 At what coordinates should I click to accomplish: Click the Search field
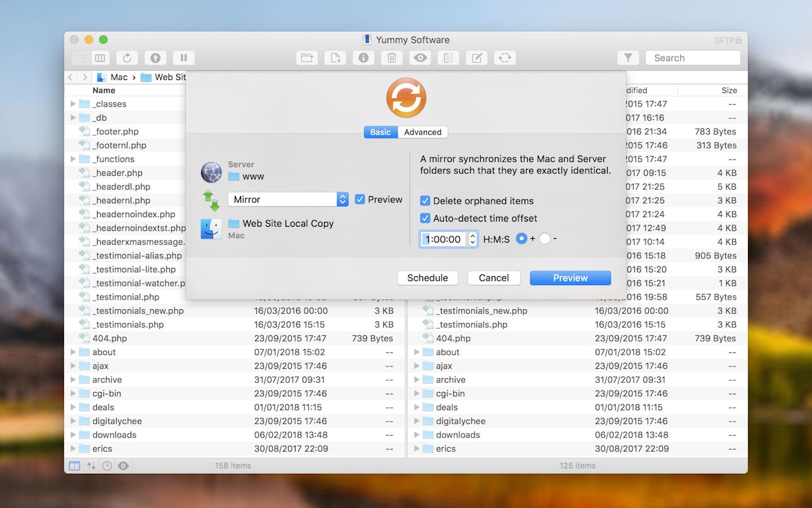point(693,58)
